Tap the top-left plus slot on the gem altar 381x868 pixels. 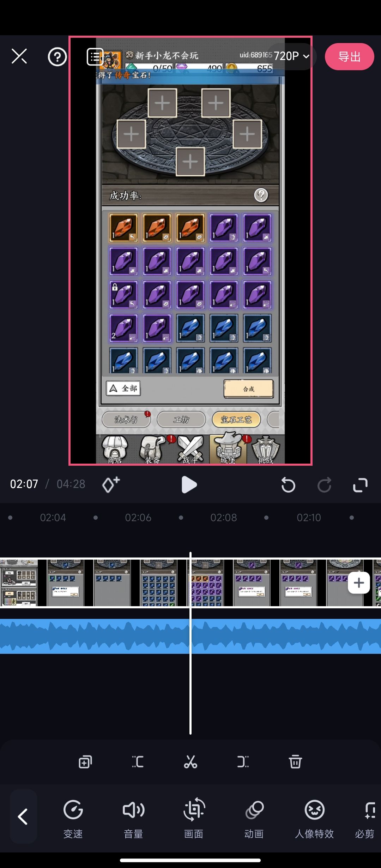pos(162,103)
